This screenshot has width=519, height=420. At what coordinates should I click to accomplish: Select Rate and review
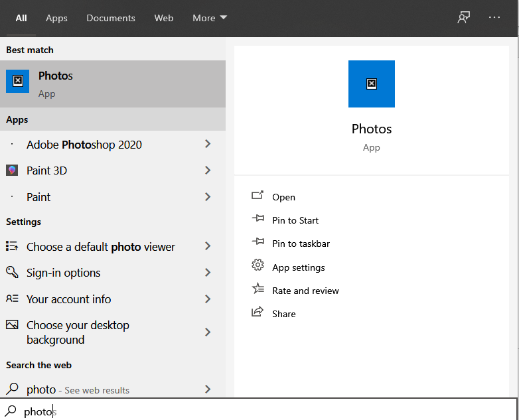[x=305, y=291]
